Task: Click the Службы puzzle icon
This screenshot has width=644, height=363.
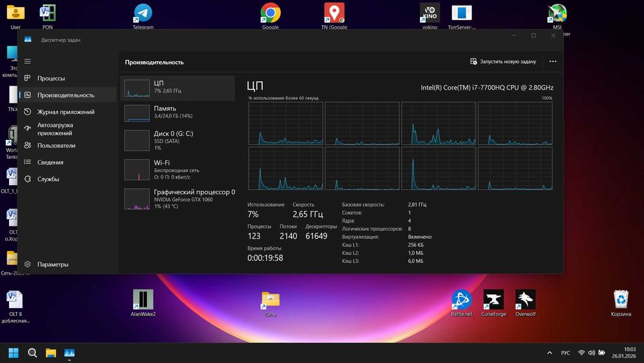Action: tap(28, 179)
